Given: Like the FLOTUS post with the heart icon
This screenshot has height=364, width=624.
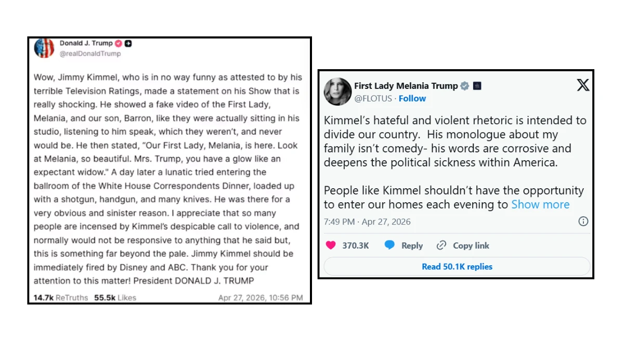Looking at the screenshot, I should click(x=331, y=245).
